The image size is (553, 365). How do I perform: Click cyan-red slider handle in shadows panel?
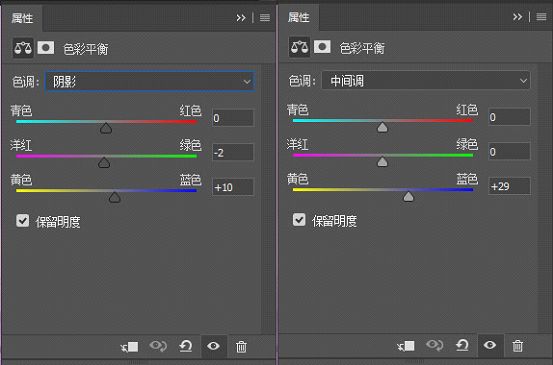[106, 128]
